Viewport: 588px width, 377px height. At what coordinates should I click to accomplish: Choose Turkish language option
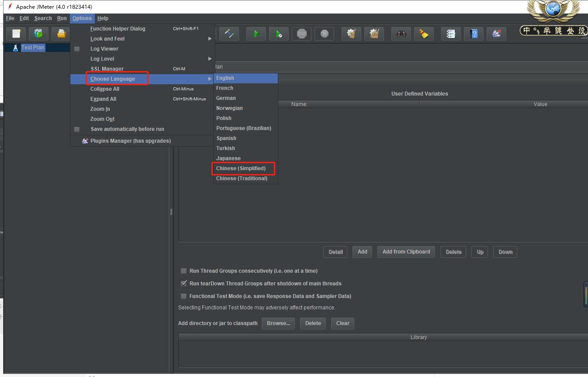click(246, 148)
